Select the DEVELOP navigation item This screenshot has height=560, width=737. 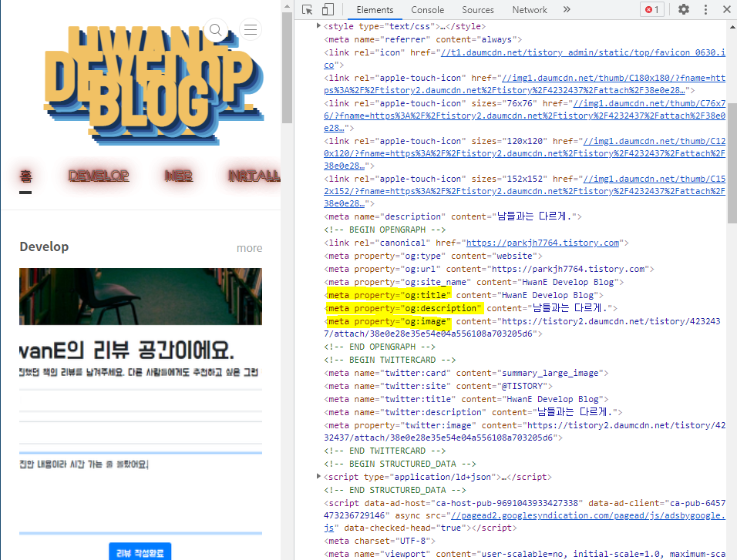[x=99, y=176]
